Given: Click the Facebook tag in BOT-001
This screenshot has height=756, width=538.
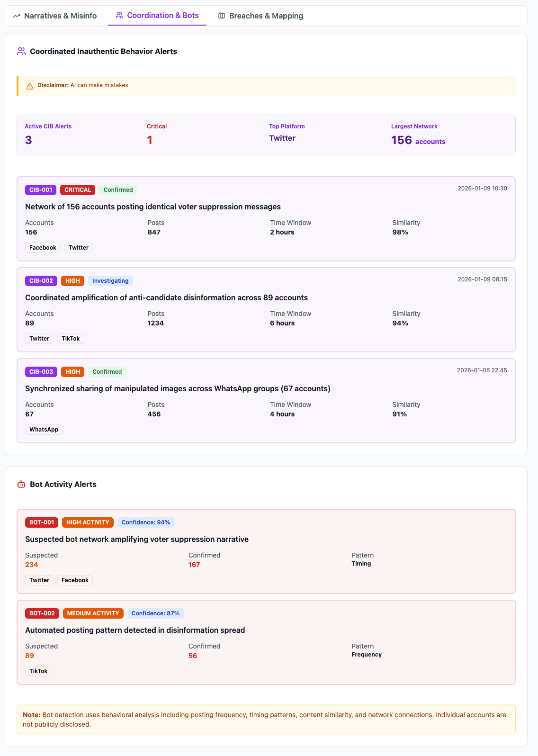Looking at the screenshot, I should 75,580.
